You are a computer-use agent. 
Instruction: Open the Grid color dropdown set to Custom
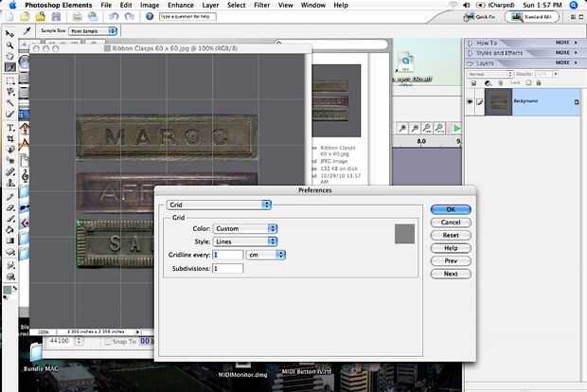pyautogui.click(x=244, y=228)
